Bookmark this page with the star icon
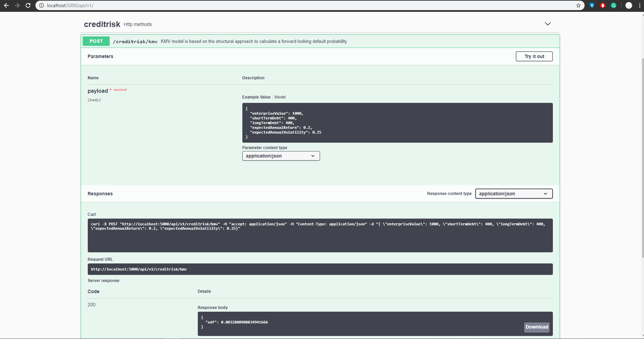Image resolution: width=644 pixels, height=339 pixels. click(578, 5)
